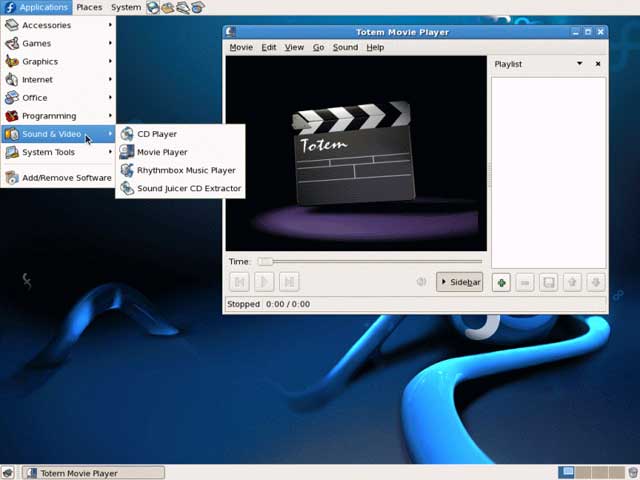Image resolution: width=640 pixels, height=480 pixels.
Task: Click the Movie Player icon in submenu
Action: (127, 152)
